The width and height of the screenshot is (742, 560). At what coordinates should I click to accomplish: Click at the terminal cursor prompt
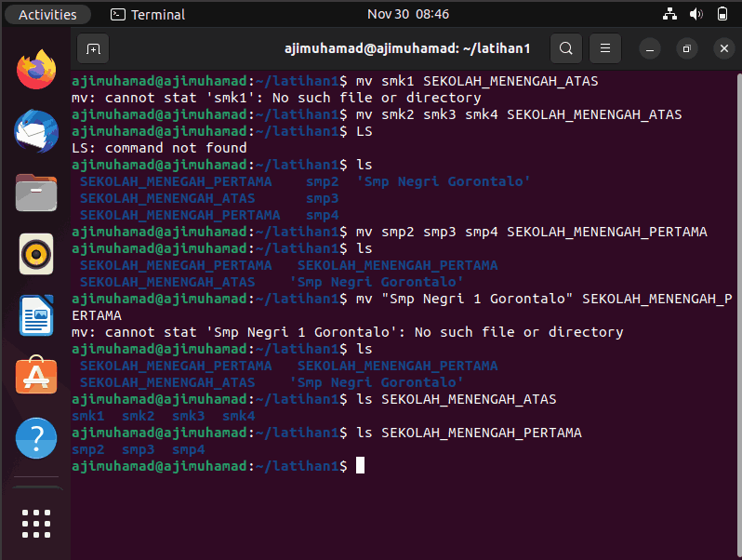click(x=360, y=466)
